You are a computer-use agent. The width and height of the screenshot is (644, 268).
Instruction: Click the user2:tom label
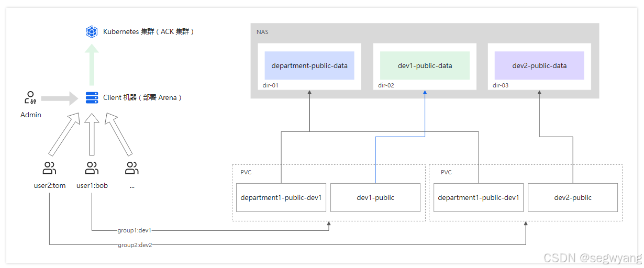tap(50, 185)
